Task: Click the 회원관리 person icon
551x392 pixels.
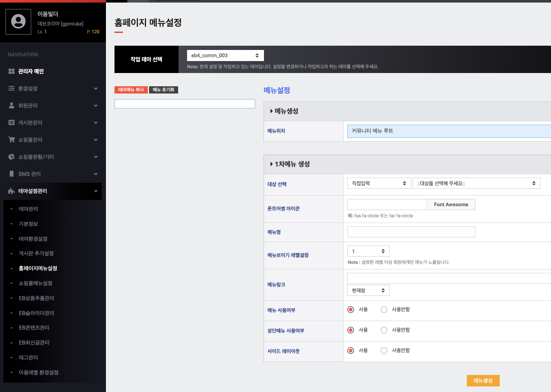Action: (x=12, y=105)
